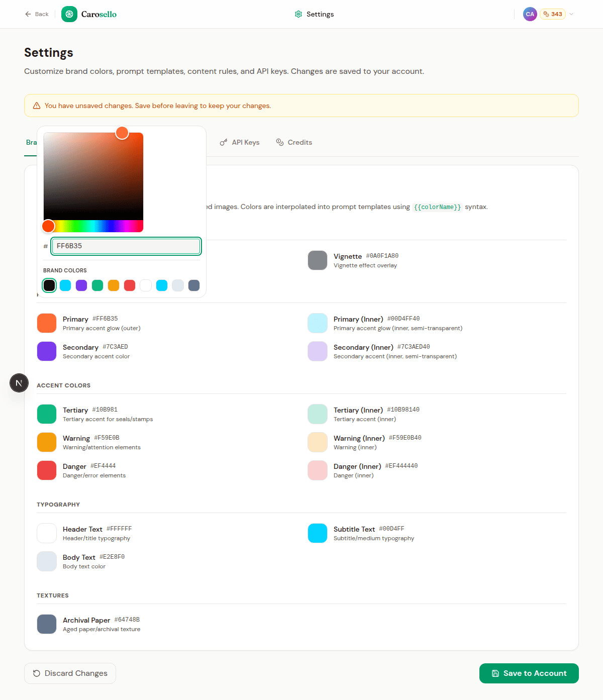Click the CA profile avatar

(x=530, y=14)
